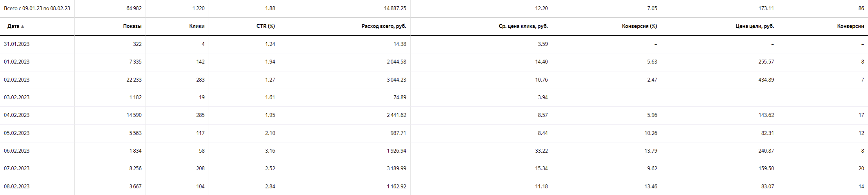Click the 02.02.2023 date cell

pos(16,80)
